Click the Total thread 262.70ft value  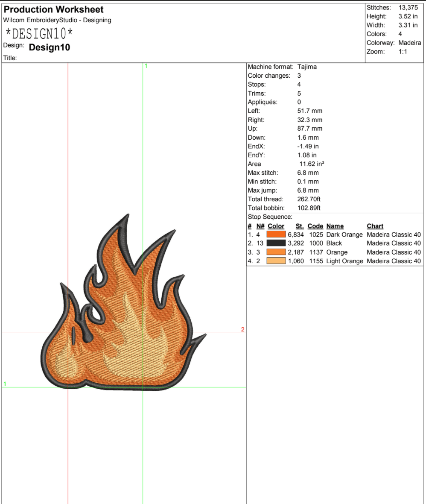coord(310,199)
